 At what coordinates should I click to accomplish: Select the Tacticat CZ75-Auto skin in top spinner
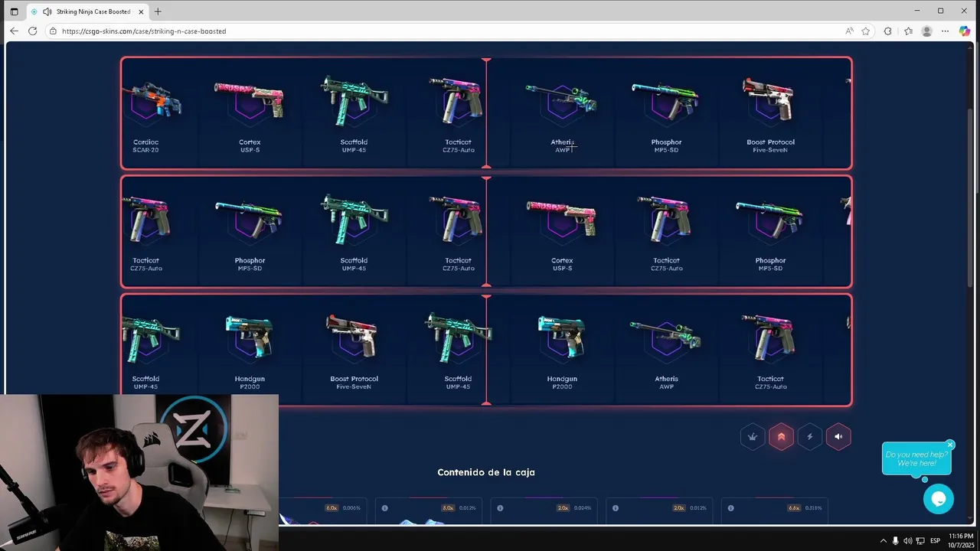[458, 113]
